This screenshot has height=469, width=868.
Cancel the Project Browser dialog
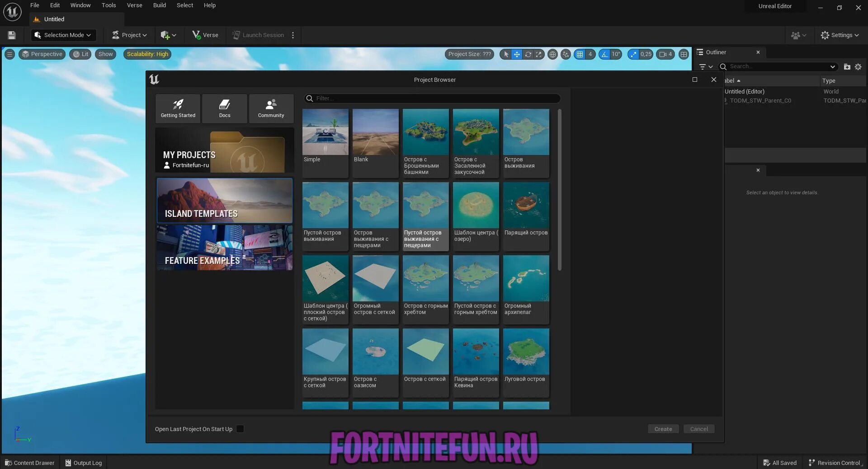[699, 429]
